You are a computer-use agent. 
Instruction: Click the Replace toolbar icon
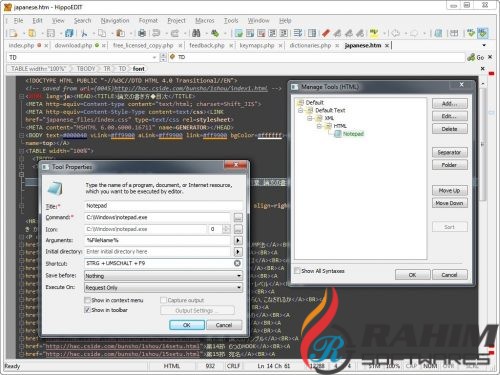(215, 33)
